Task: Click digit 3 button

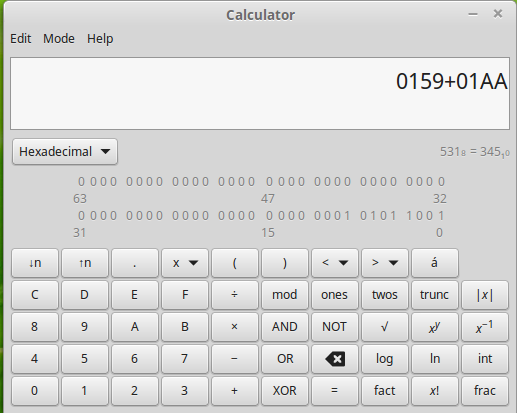Action: click(x=185, y=391)
